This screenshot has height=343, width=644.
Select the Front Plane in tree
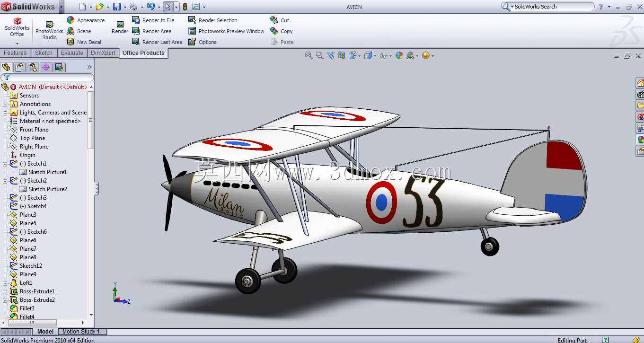point(34,130)
